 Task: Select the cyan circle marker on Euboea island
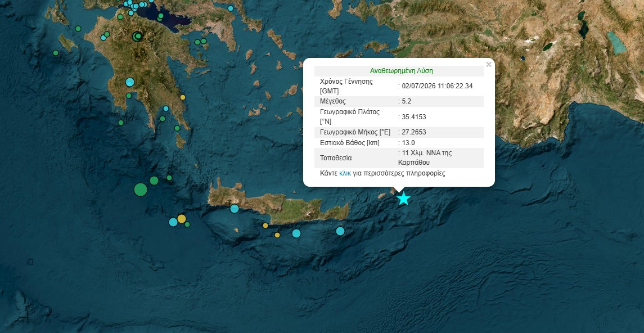(x=231, y=8)
